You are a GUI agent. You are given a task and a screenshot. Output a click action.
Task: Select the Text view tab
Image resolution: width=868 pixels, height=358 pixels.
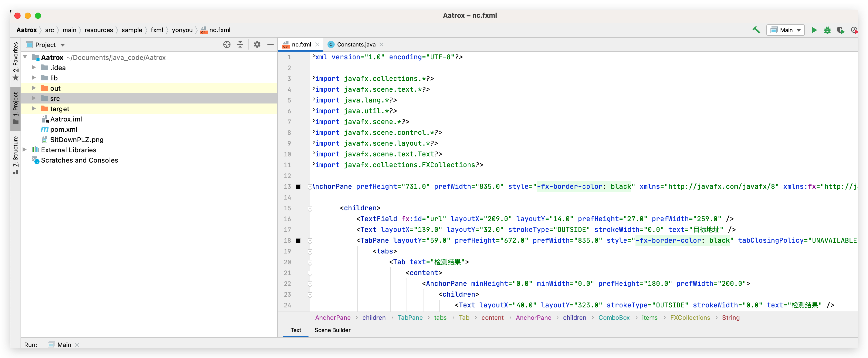tap(295, 330)
